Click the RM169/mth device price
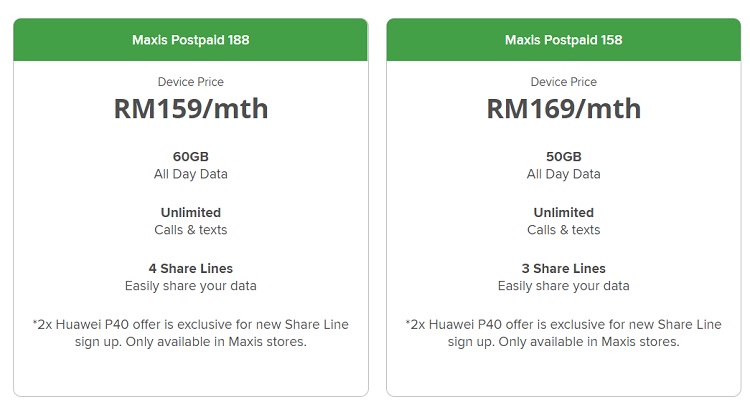Screen dimensions: 750x412 click(x=563, y=109)
